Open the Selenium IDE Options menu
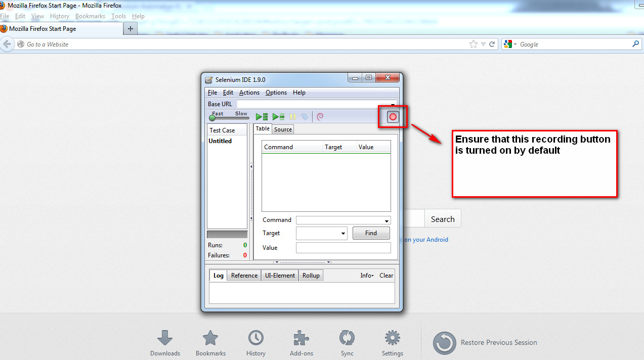Viewport: 644px width, 360px height. [x=276, y=93]
